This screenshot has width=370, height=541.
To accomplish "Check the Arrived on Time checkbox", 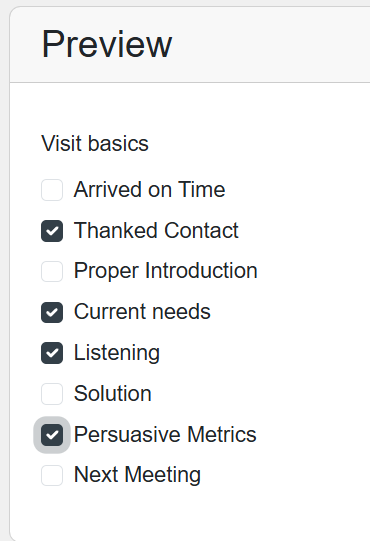I will [x=52, y=190].
